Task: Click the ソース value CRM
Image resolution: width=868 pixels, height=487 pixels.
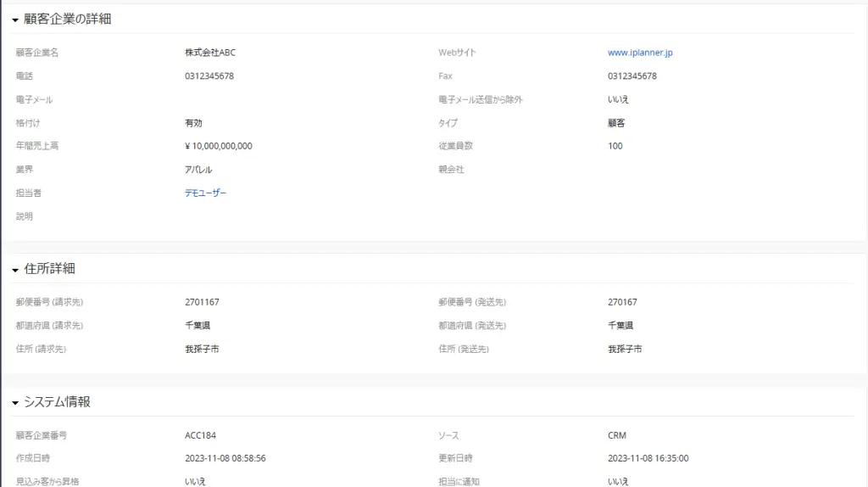Action: [616, 435]
